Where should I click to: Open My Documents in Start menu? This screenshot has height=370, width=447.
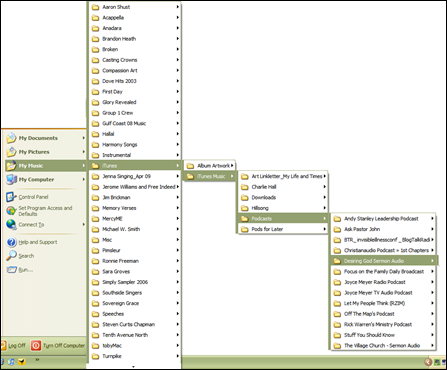(45, 138)
